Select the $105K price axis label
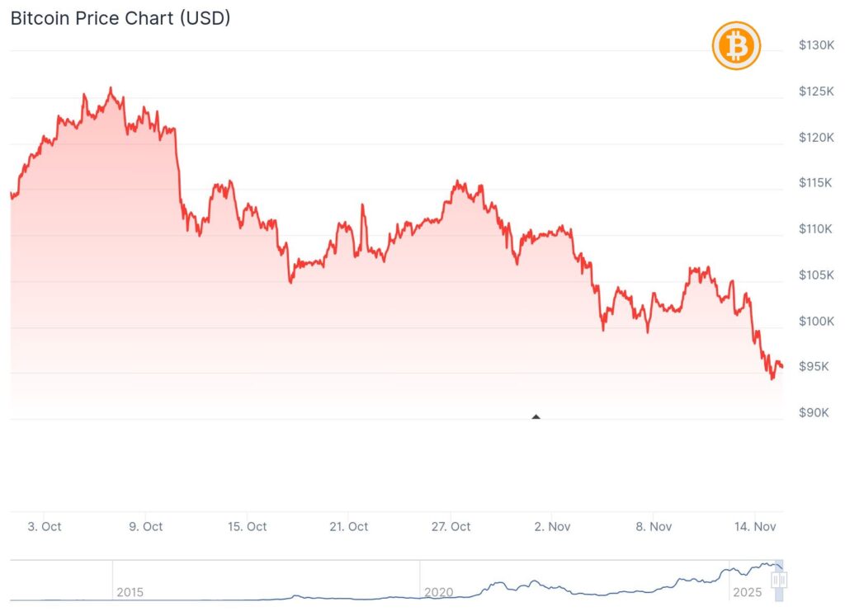The width and height of the screenshot is (845, 616). pyautogui.click(x=816, y=275)
